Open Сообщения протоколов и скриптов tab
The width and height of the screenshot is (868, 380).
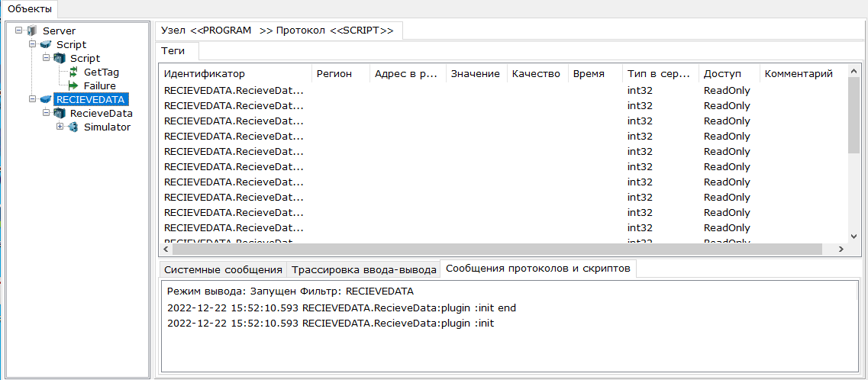(537, 269)
